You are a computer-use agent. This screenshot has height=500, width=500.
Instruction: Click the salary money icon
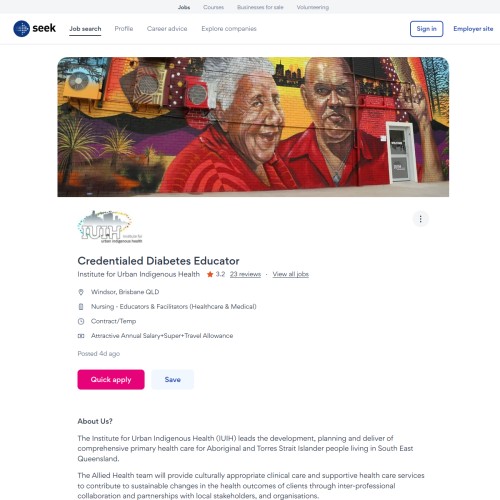(x=81, y=336)
